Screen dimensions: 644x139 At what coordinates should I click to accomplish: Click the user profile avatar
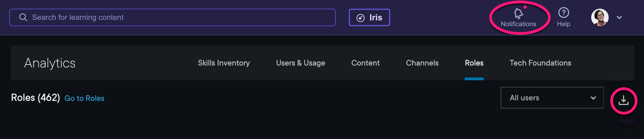600,17
